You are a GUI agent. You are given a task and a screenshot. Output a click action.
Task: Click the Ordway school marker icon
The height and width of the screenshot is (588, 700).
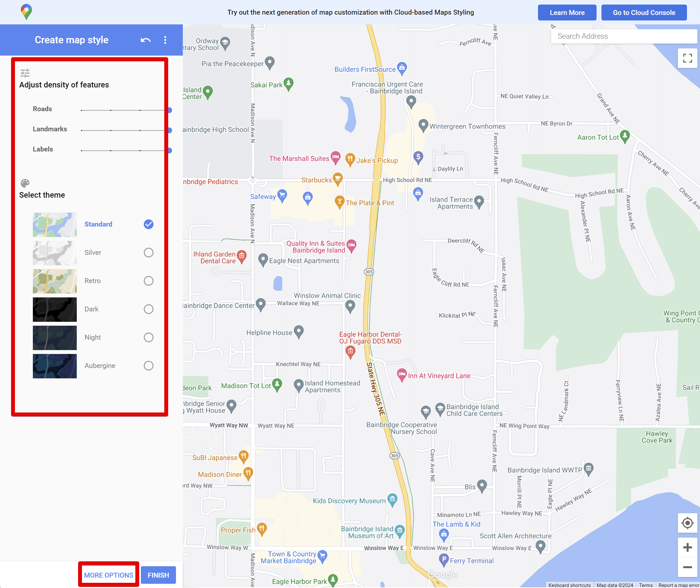pos(225,43)
